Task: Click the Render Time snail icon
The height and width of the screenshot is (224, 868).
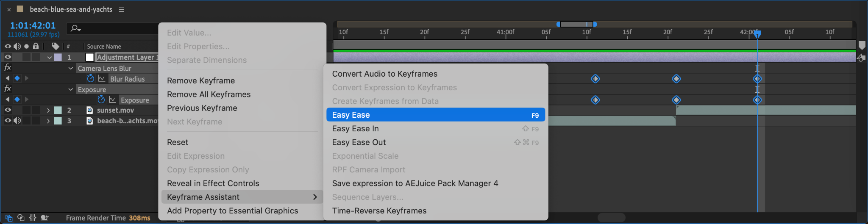Action: coord(45,218)
